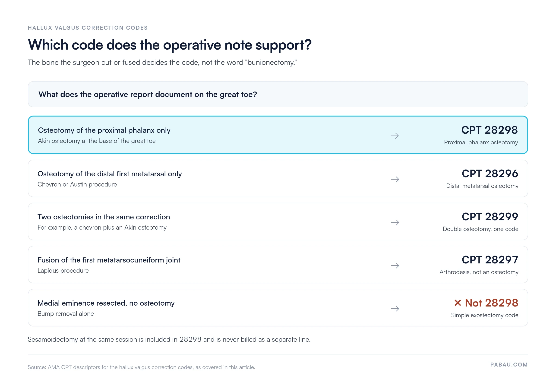Screen dimensions: 556x392
Task: Click the CPT 28299 code label
Action: point(490,217)
